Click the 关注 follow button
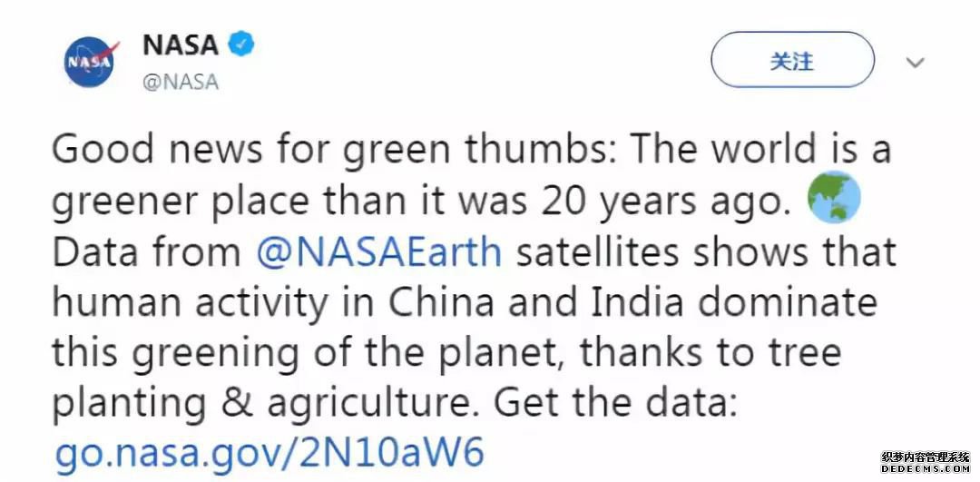The image size is (980, 482). pyautogui.click(x=792, y=60)
